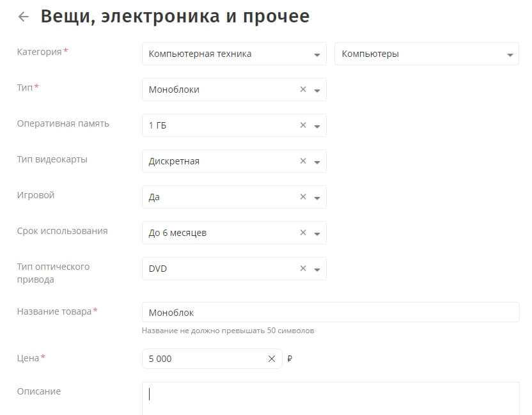This screenshot has height=415, width=532.
Task: Expand the Тип видеокарты dropdown arrow
Action: [x=317, y=162]
